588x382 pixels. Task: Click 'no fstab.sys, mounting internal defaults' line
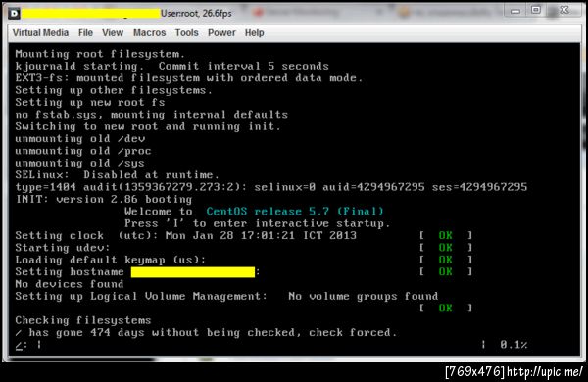point(152,115)
